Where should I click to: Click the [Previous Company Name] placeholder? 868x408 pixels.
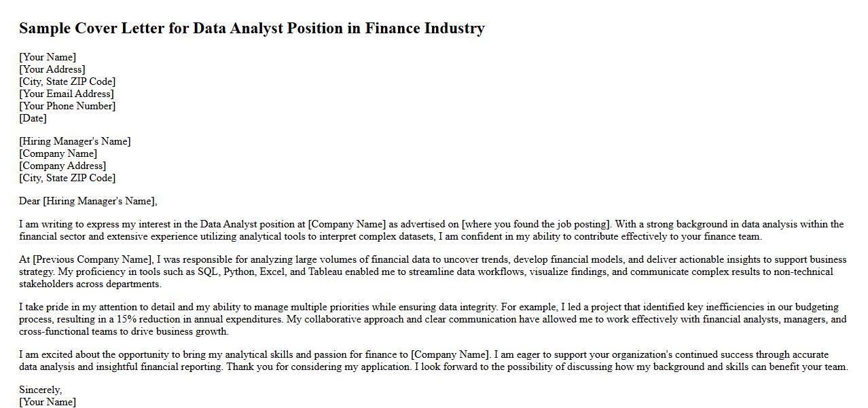point(93,259)
